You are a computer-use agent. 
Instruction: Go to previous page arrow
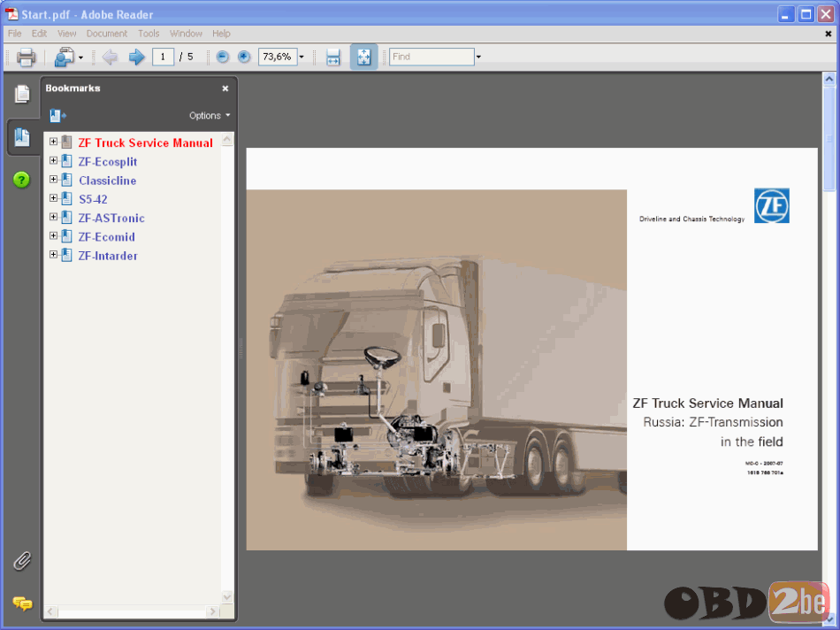coord(110,57)
